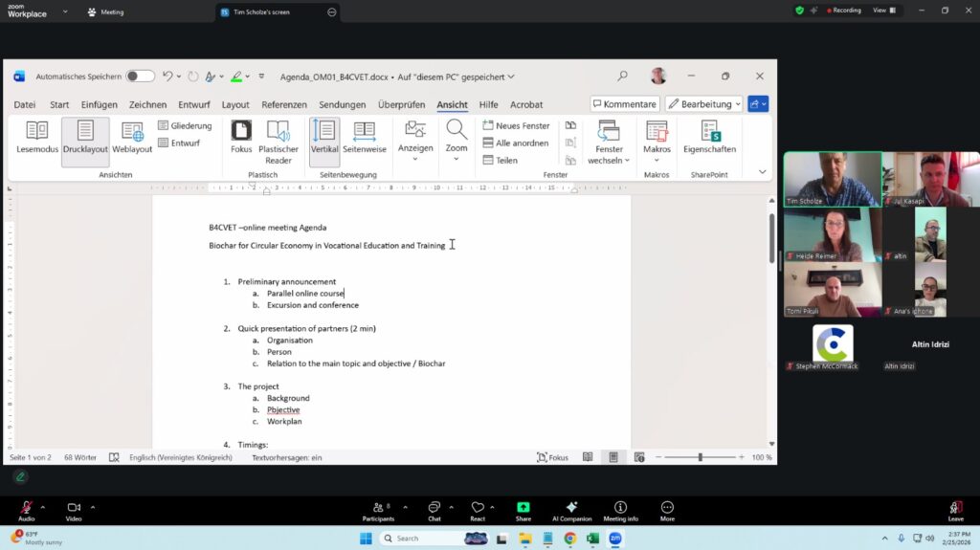Expand the Bearbeitung mode dropdown
The width and height of the screenshot is (980, 550).
point(704,104)
